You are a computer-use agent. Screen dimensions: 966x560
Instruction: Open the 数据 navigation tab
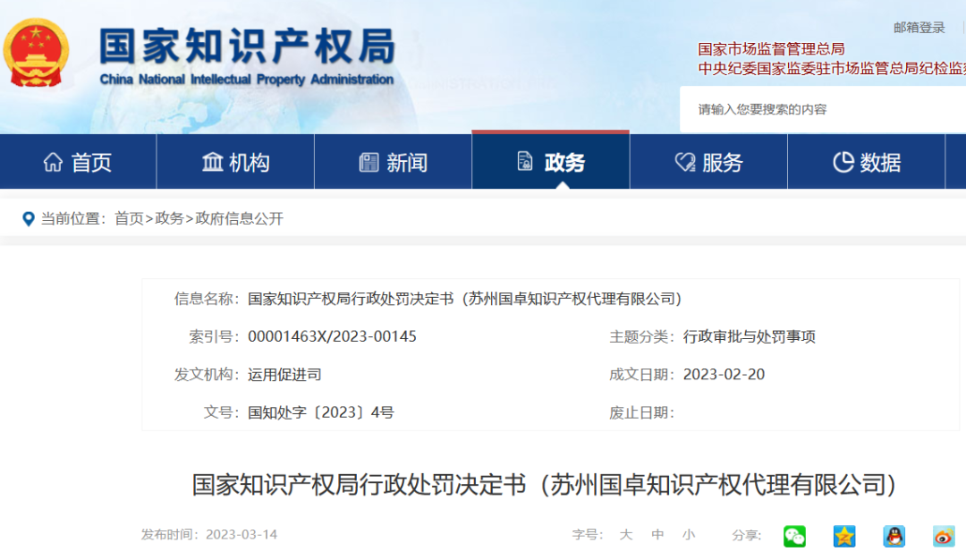click(866, 161)
